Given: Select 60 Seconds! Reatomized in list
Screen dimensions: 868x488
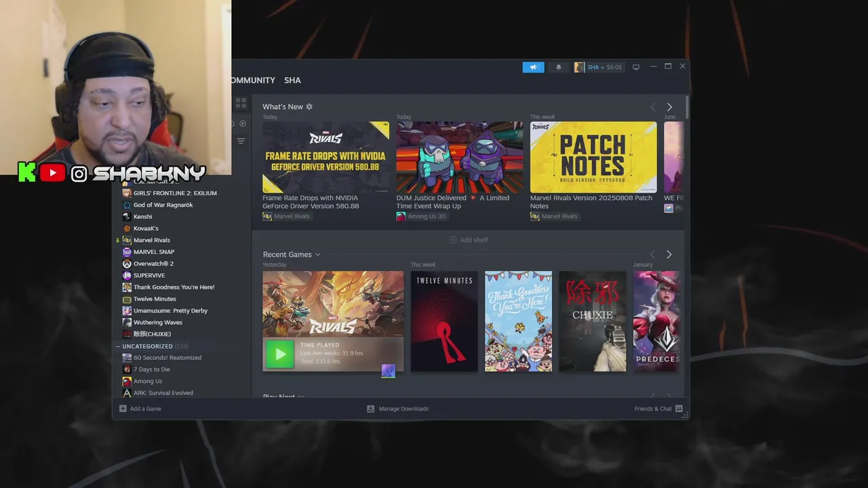Looking at the screenshot, I should pos(167,358).
